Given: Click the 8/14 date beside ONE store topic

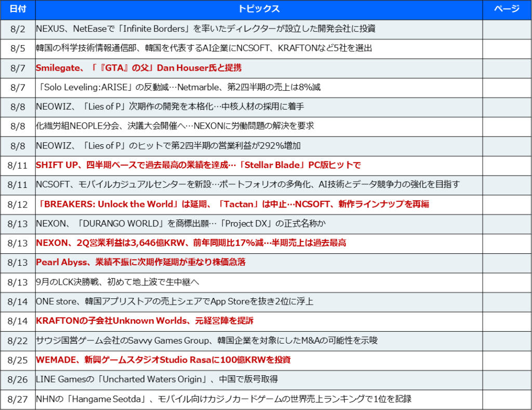Looking at the screenshot, I should point(18,302).
